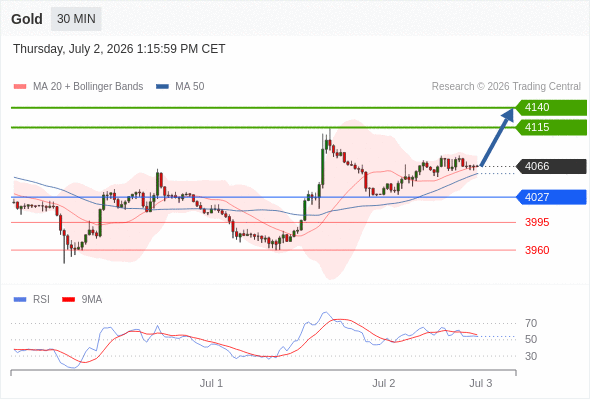Click the Jul 2 date axis marker
Screen dimensions: 590x400
click(x=383, y=383)
